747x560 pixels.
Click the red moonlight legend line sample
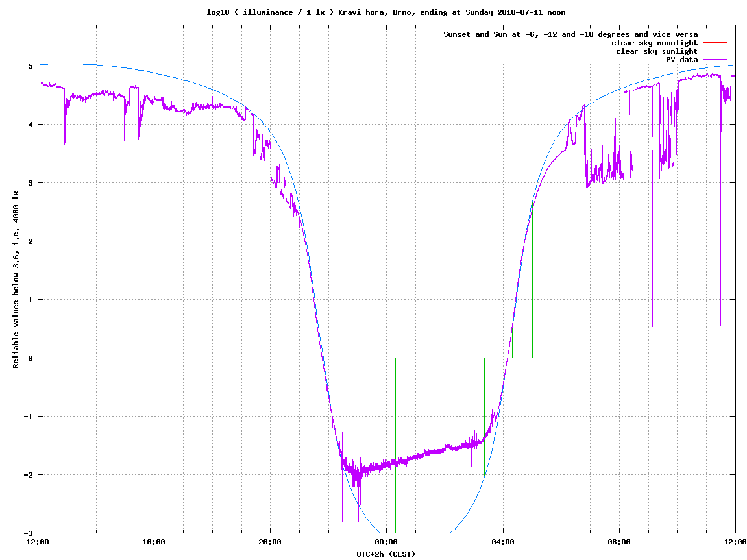coord(715,43)
